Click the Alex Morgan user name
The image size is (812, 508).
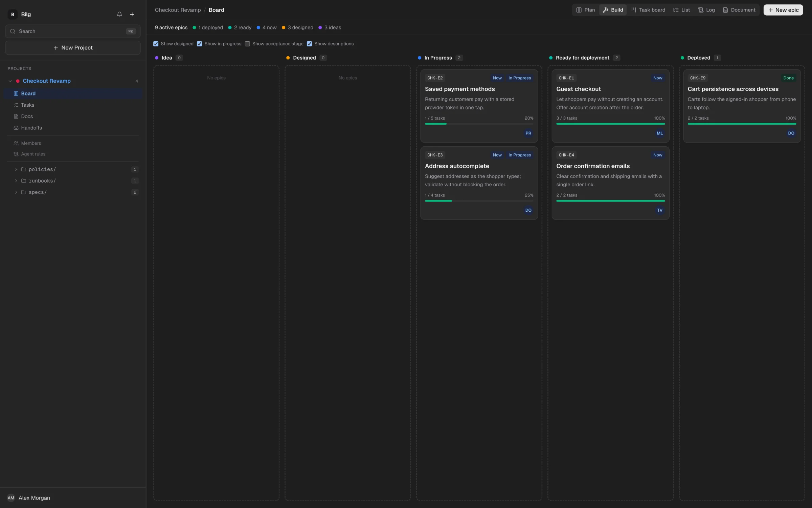(34, 498)
